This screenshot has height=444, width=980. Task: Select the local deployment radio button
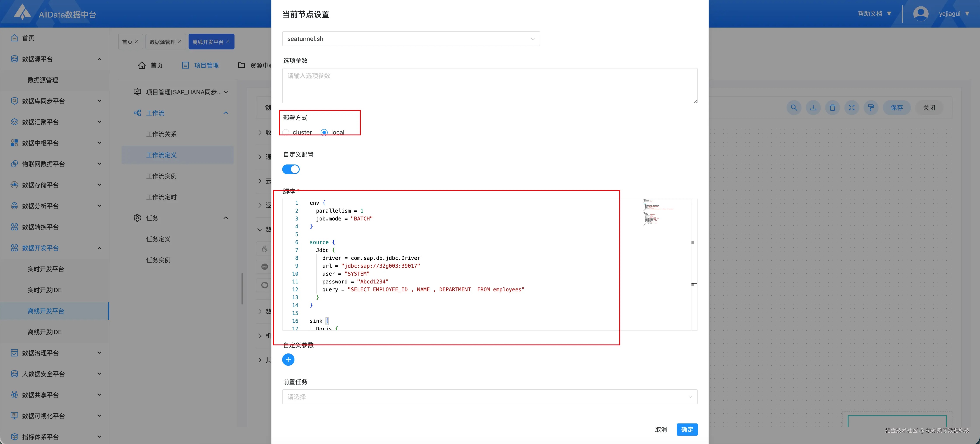(324, 132)
